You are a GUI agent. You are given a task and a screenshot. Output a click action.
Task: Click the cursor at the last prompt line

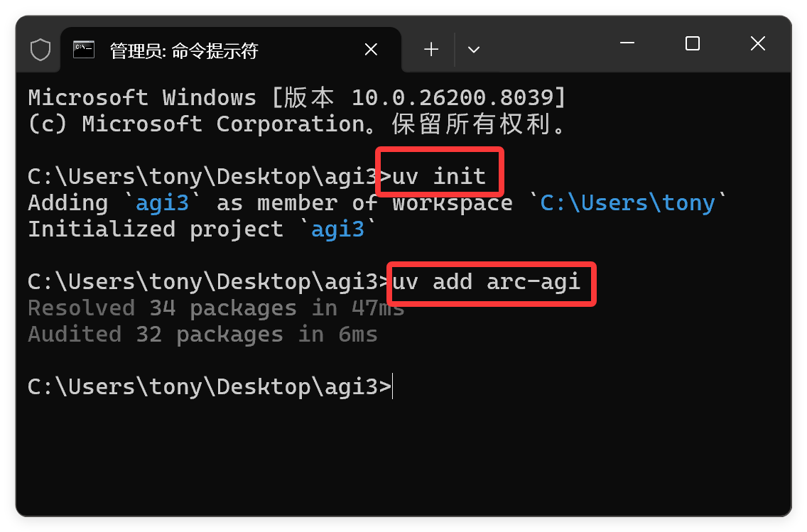pyautogui.click(x=392, y=387)
